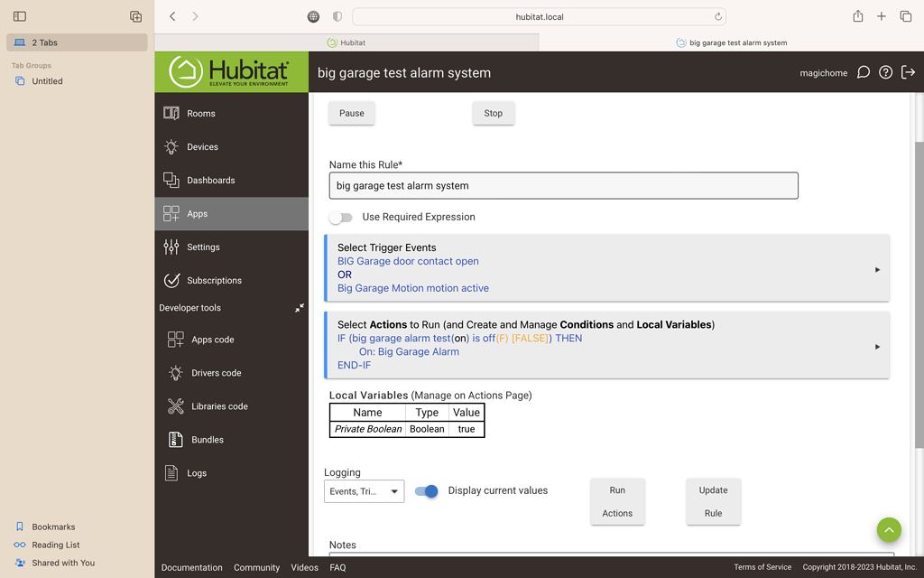This screenshot has width=924, height=578.
Task: Collapse the Developer tools section
Action: tap(300, 308)
